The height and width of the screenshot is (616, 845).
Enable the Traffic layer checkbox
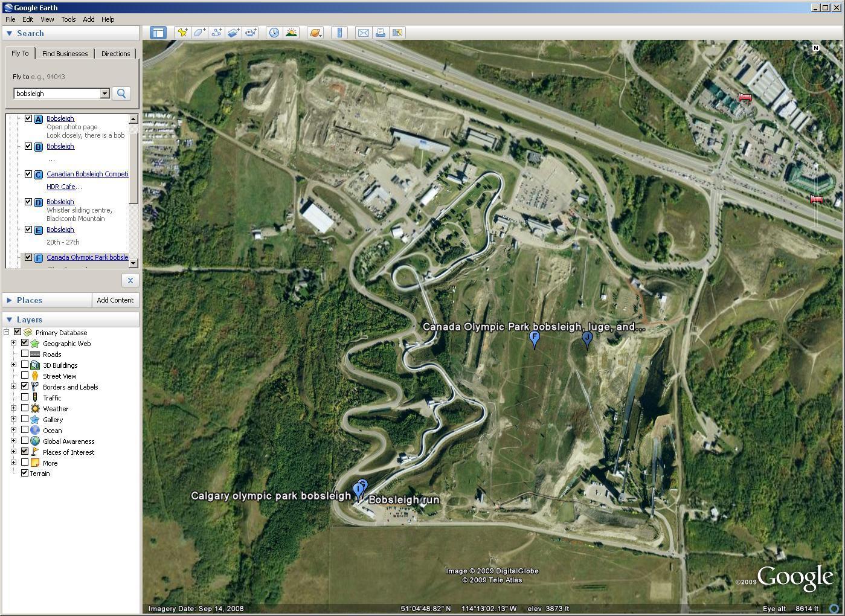(x=25, y=397)
